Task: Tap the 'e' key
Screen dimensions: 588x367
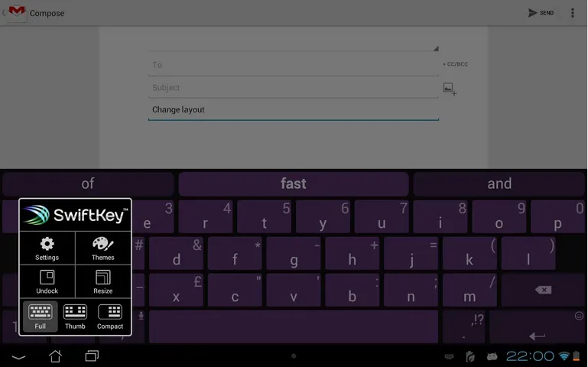Action: [x=152, y=216]
